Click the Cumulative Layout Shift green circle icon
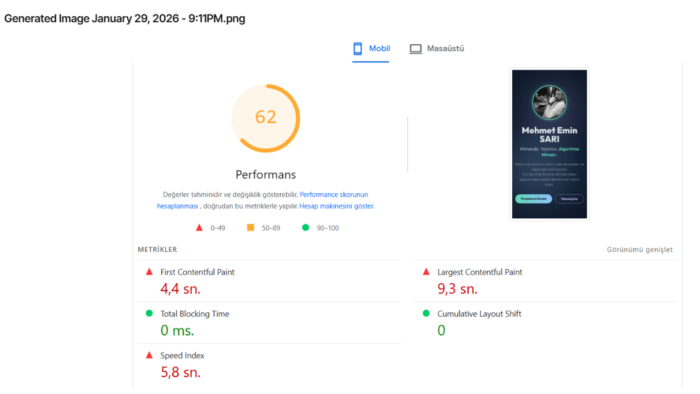The height and width of the screenshot is (394, 700). pos(426,313)
